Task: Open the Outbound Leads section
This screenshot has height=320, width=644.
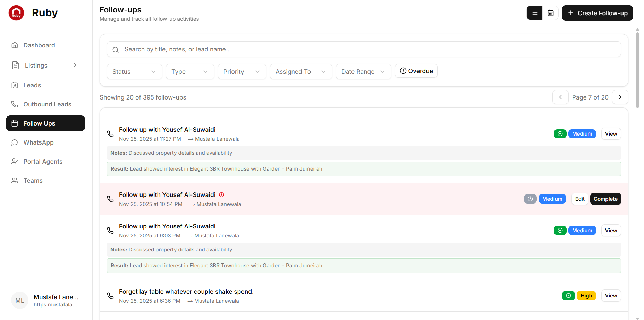Action: coord(47,104)
